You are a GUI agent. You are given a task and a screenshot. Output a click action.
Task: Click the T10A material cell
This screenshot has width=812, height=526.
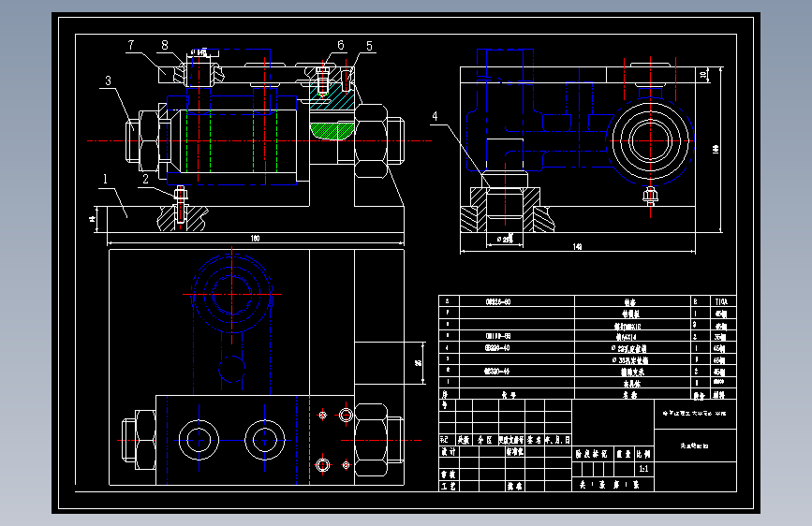coord(721,301)
